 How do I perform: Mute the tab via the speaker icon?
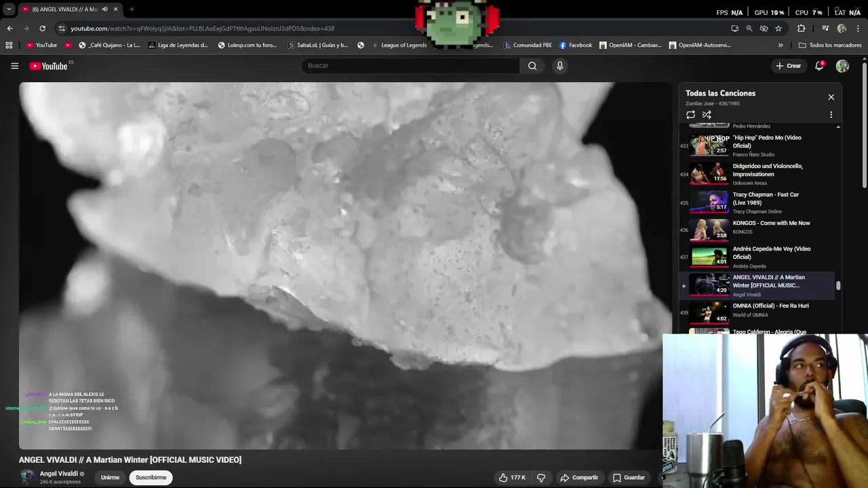[104, 9]
